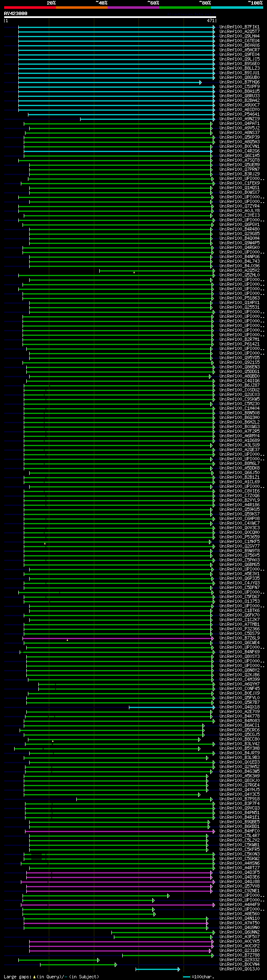267x980 pixels.
Task: Click the UniRef100_C5M230 label
Action: tap(239, 404)
